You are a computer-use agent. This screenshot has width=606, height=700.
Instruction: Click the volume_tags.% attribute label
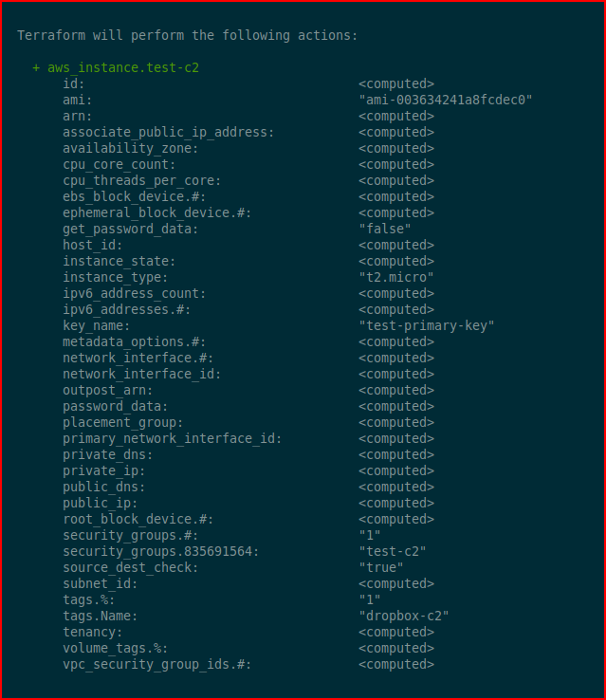point(115,649)
